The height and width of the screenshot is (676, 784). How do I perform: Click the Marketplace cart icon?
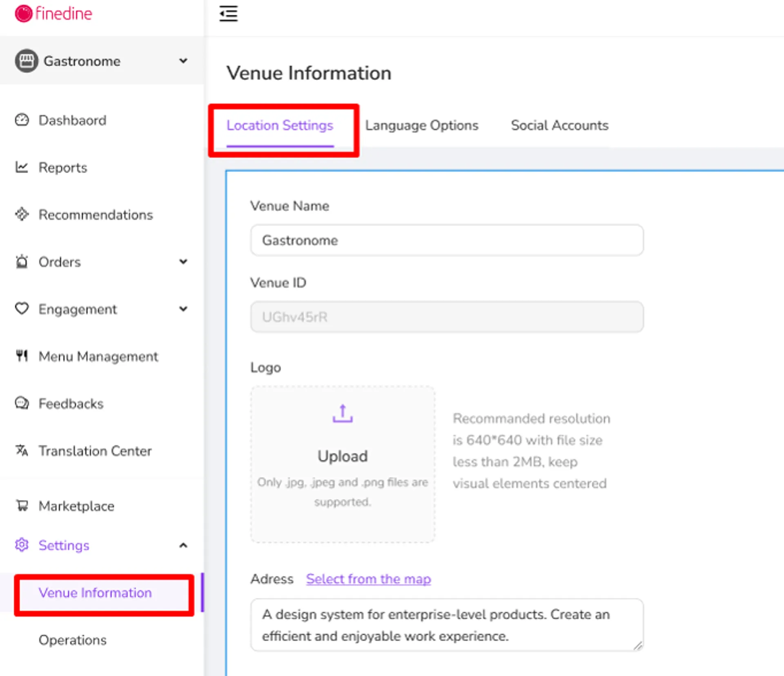(22, 506)
